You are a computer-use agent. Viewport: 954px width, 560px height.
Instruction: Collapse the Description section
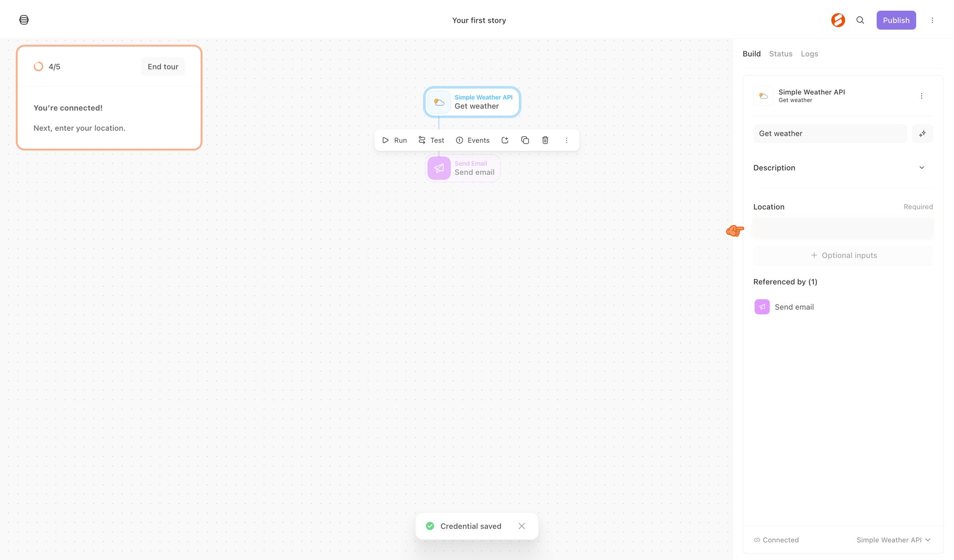coord(922,167)
